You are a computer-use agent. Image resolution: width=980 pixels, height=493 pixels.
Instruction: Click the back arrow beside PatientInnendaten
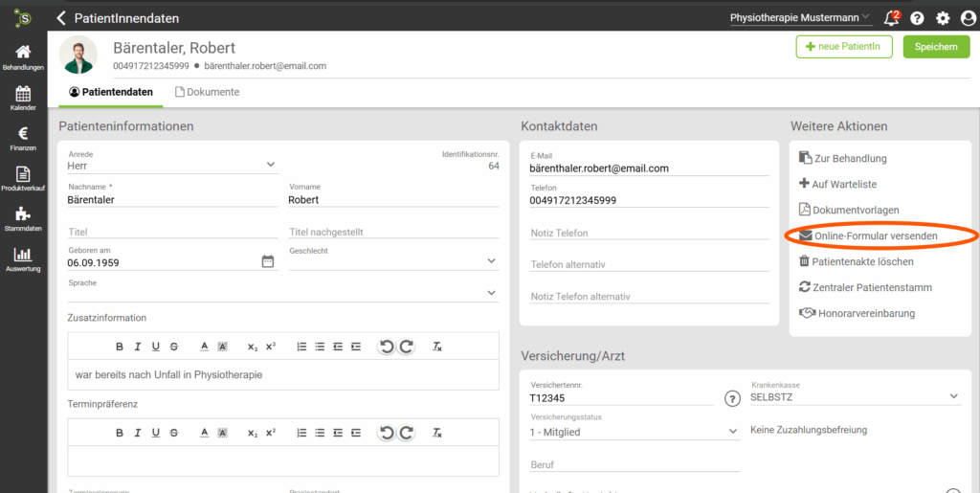62,17
